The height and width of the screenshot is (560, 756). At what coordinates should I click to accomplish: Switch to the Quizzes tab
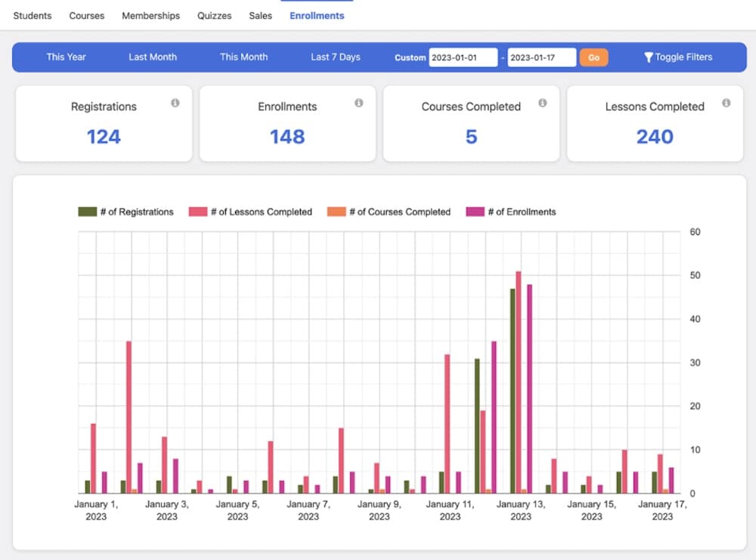coord(214,15)
